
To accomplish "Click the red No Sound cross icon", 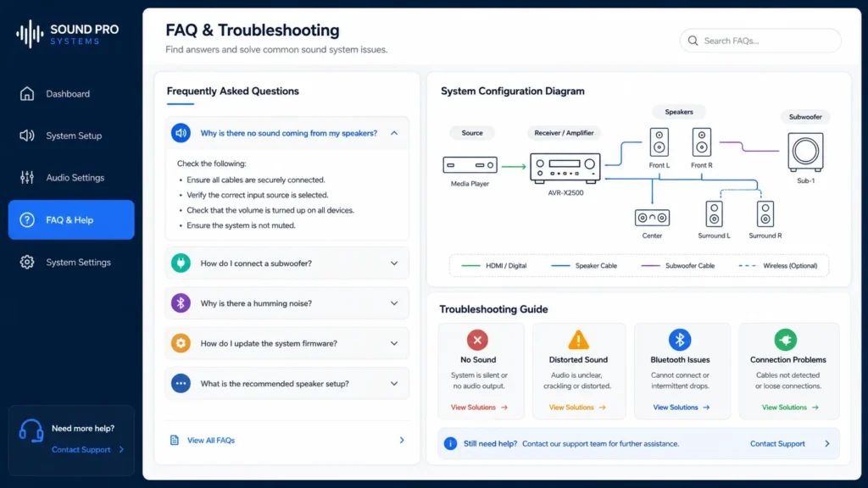I will 477,340.
